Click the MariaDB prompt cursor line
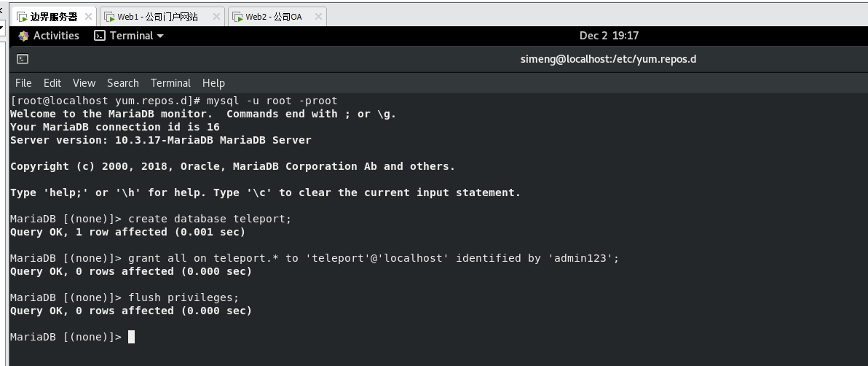Viewport: 868px width, 366px height. coord(131,337)
